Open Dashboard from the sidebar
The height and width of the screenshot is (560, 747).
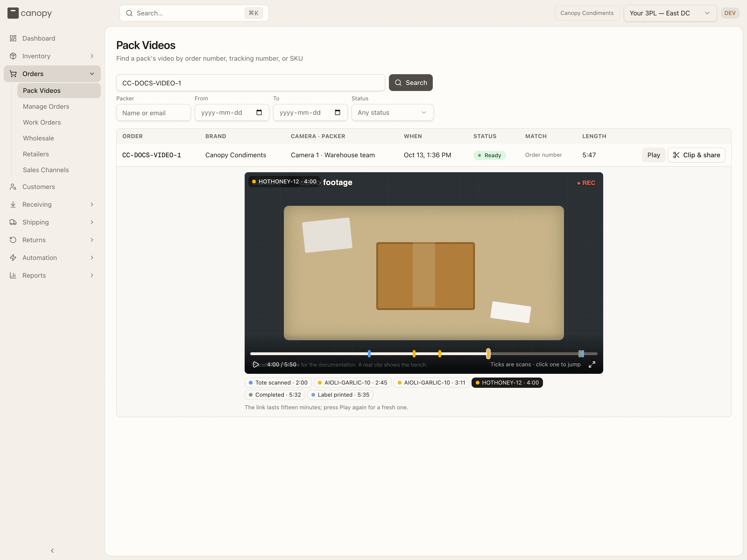52,38
